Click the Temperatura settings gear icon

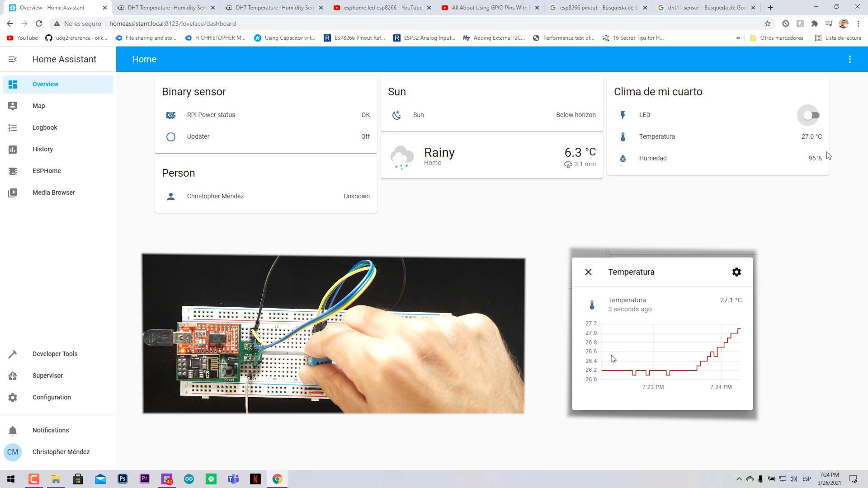coord(736,272)
